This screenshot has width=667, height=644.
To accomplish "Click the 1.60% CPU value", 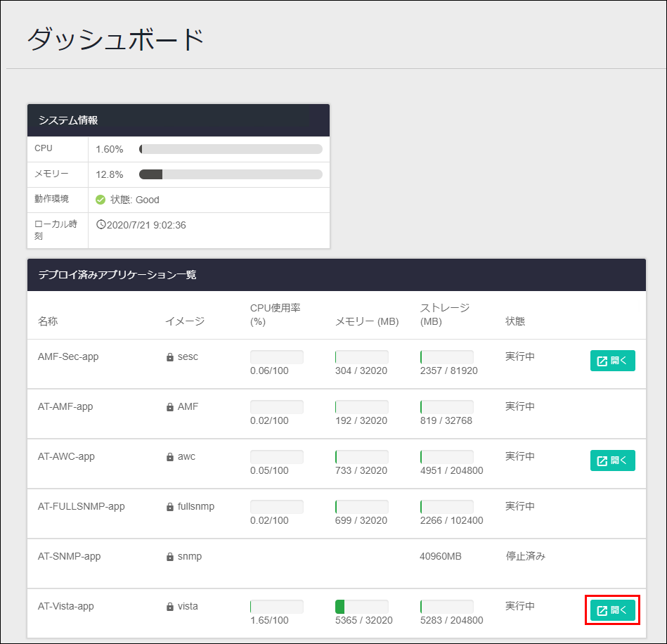I will [x=110, y=150].
